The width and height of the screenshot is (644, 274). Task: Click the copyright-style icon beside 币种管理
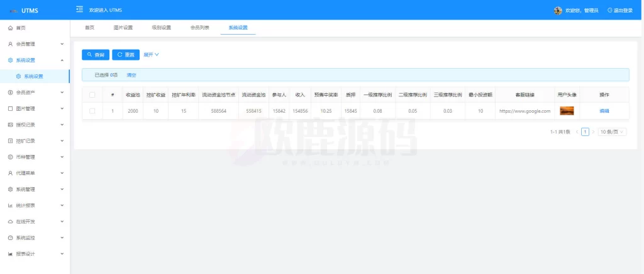[10, 157]
